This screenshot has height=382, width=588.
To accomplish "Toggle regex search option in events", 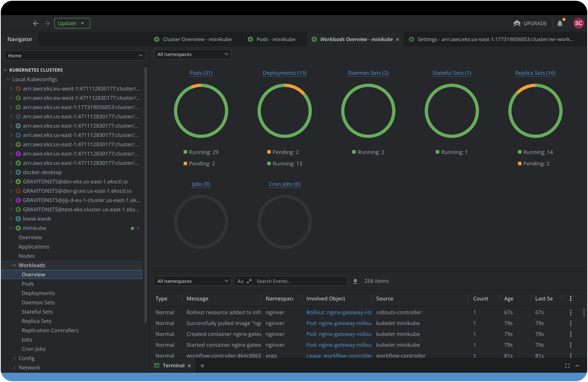I will click(x=249, y=281).
